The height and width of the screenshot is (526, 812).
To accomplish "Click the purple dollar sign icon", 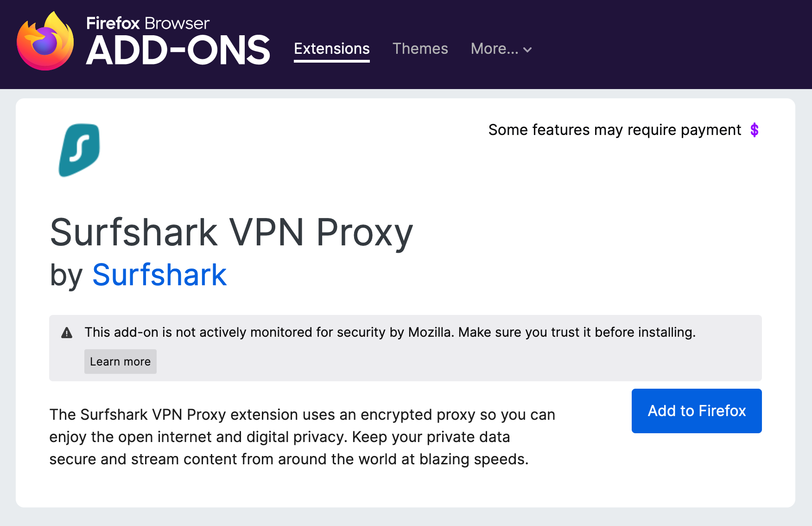I will tap(755, 130).
